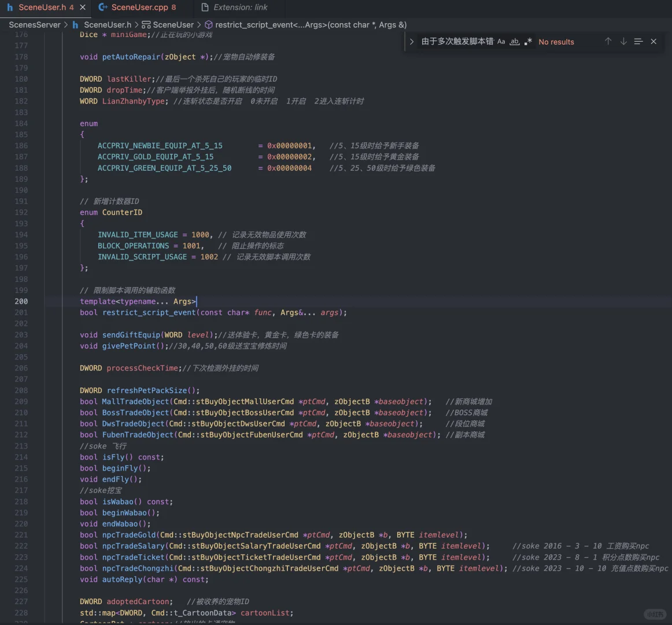Click FubenTradeObject function name
The image size is (672, 625).
[138, 435]
